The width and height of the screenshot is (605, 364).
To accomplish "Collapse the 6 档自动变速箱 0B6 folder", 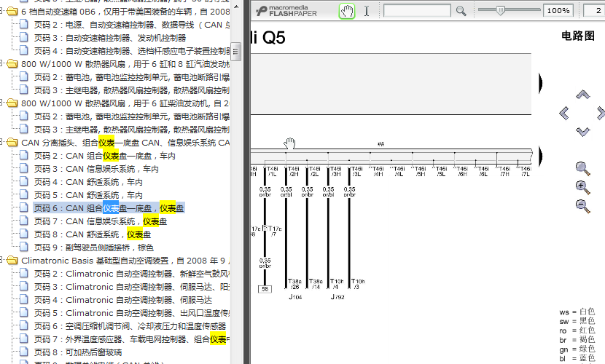I will [x=2, y=11].
